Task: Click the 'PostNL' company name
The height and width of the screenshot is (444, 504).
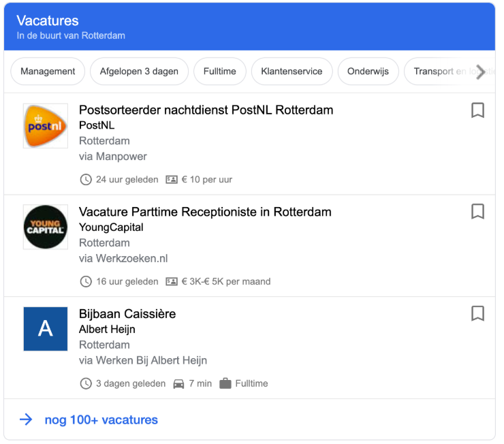Action: [x=97, y=125]
